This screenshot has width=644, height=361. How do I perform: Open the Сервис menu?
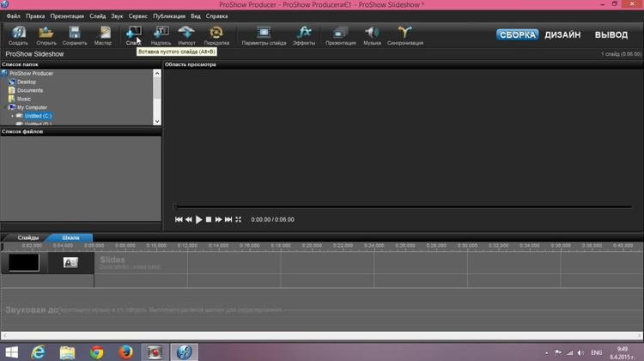click(138, 16)
